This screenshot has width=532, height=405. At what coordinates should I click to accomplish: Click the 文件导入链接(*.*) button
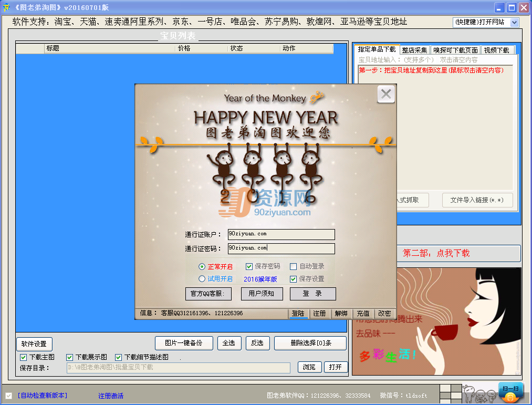[x=477, y=200]
